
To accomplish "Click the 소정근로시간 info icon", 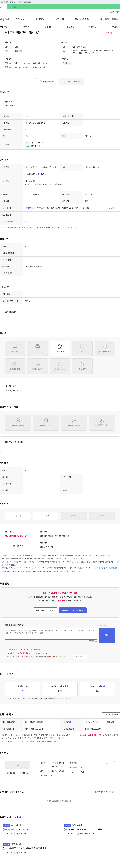I will 39,174.
